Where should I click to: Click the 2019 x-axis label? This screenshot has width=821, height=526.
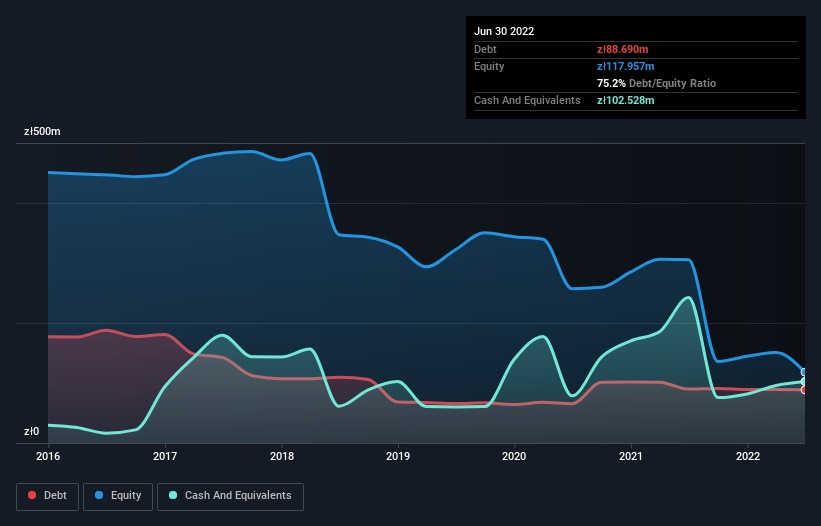click(398, 456)
